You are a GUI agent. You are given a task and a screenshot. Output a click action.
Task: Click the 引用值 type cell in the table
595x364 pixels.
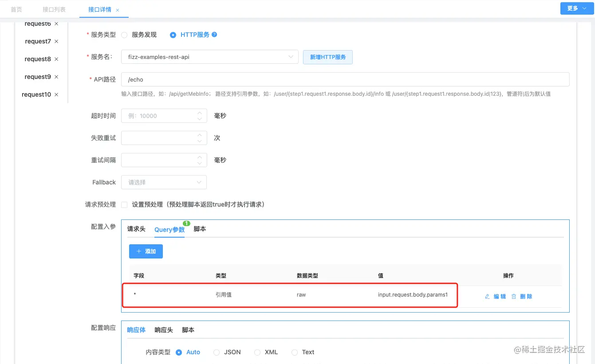click(224, 295)
